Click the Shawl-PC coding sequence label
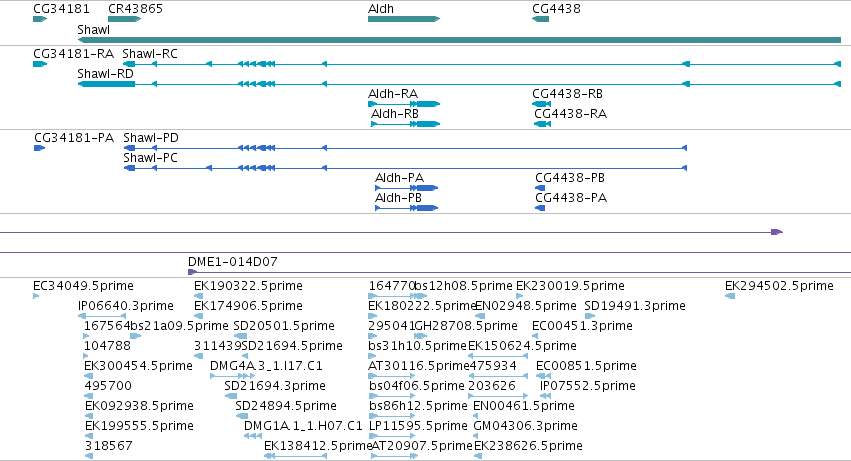Viewport: 851px width, 461px height. coord(150,158)
